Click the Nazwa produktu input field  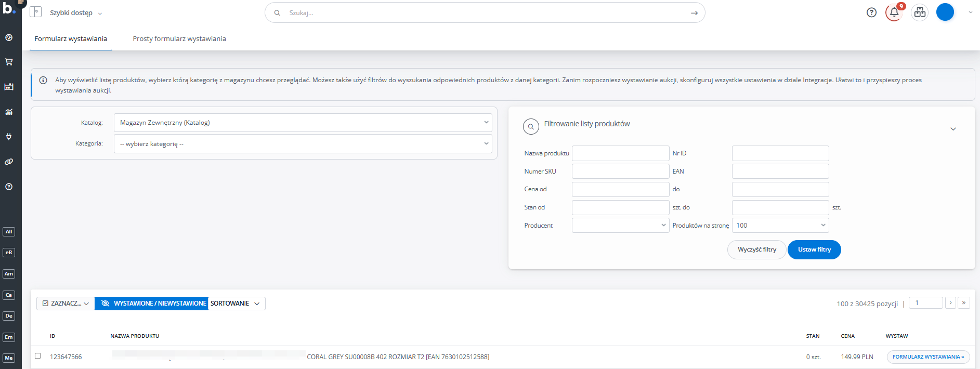620,153
